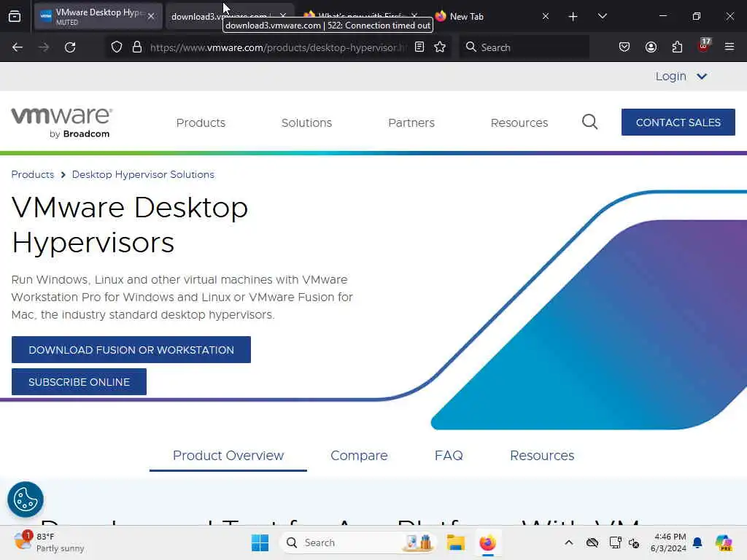Viewport: 747px width, 560px height.
Task: Show hidden system tray icons
Action: point(569,542)
